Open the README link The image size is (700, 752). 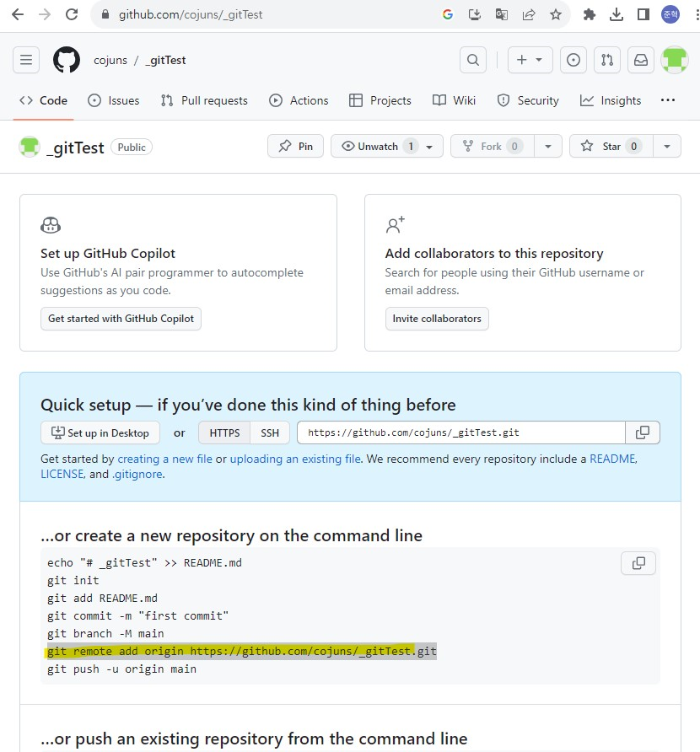(612, 459)
